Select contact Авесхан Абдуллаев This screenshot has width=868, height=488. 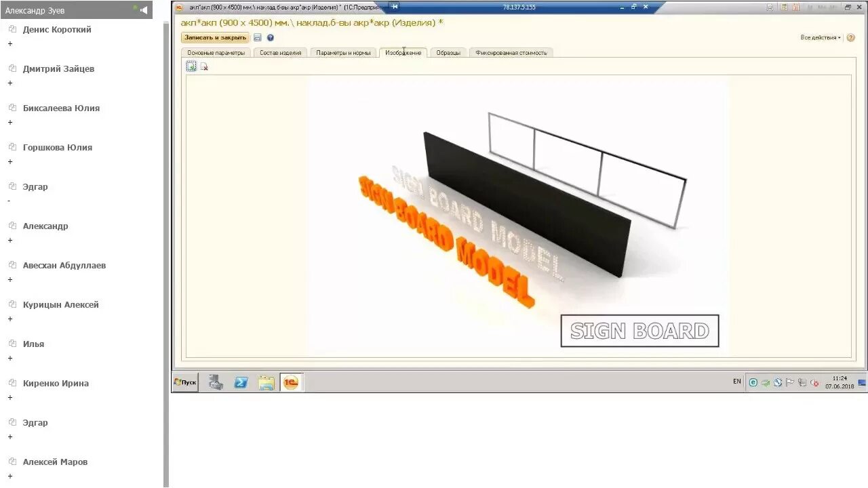pyautogui.click(x=64, y=265)
